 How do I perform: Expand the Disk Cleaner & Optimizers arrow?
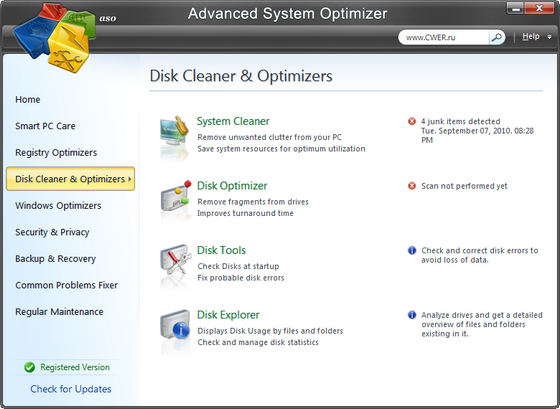130,179
